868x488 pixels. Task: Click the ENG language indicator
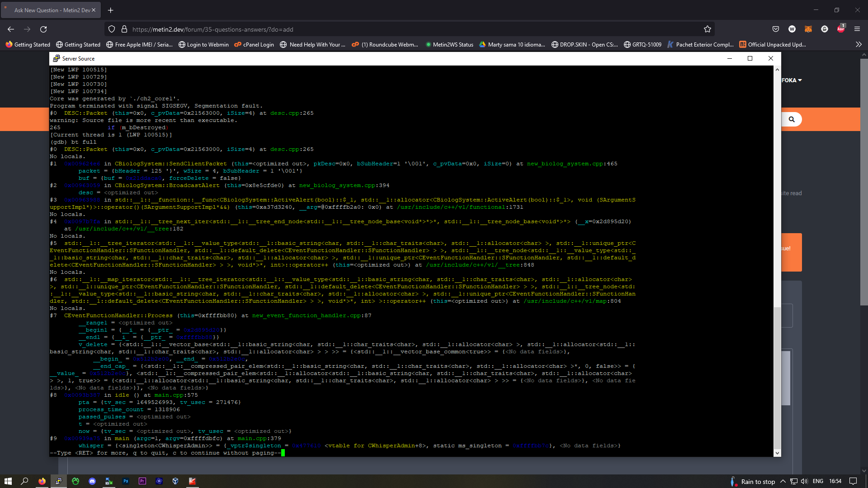tap(818, 481)
